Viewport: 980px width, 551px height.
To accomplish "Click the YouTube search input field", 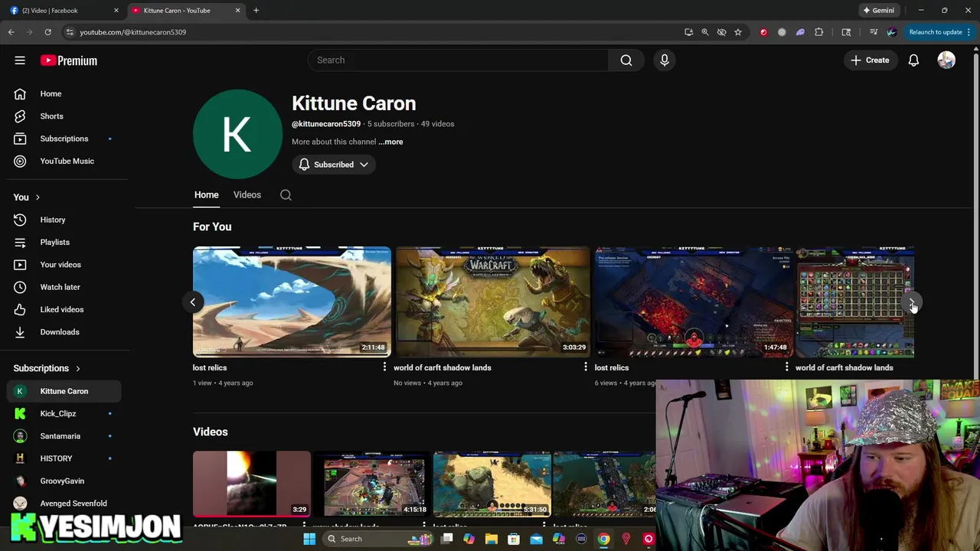I will [458, 60].
